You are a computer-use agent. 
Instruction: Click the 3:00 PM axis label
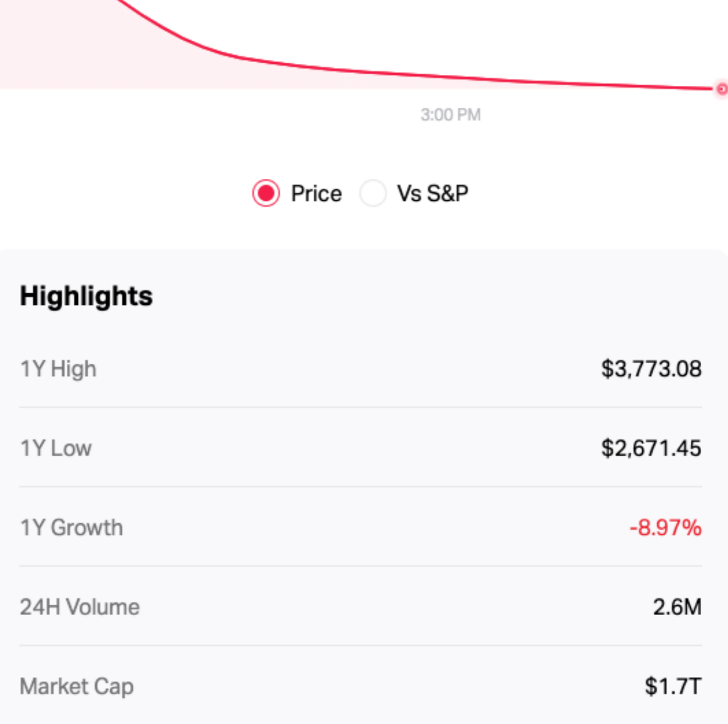tap(450, 114)
